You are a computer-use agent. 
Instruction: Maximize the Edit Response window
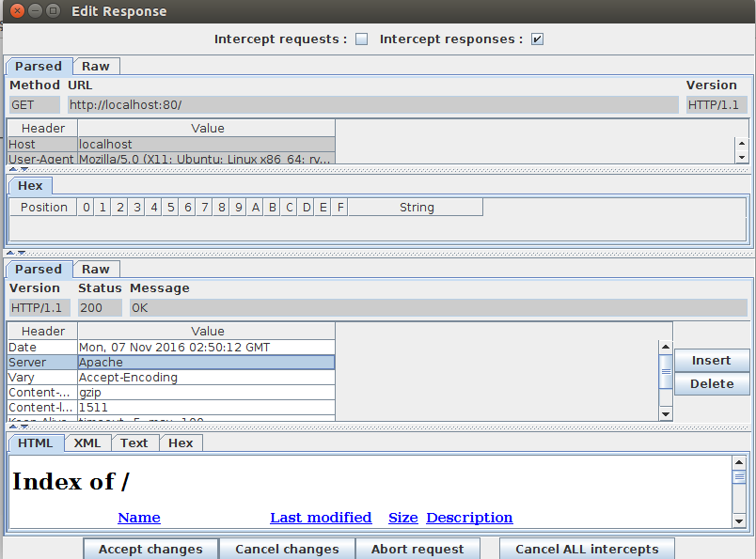point(53,10)
